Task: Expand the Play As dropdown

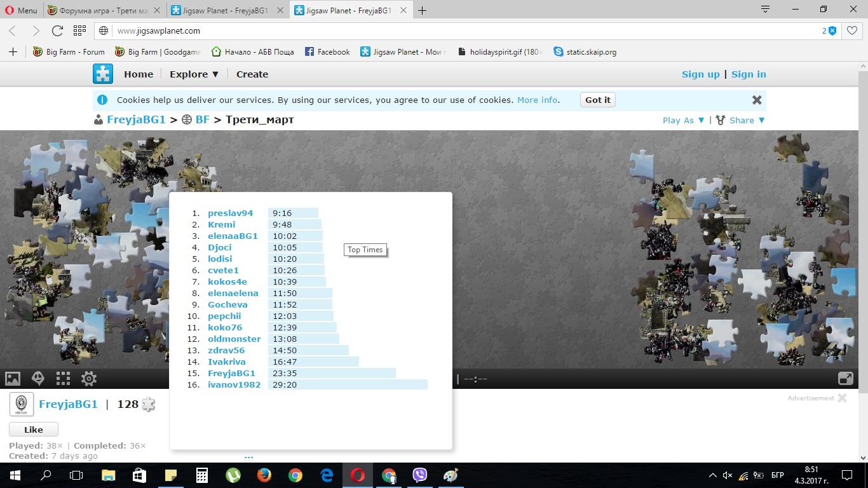Action: pos(684,120)
